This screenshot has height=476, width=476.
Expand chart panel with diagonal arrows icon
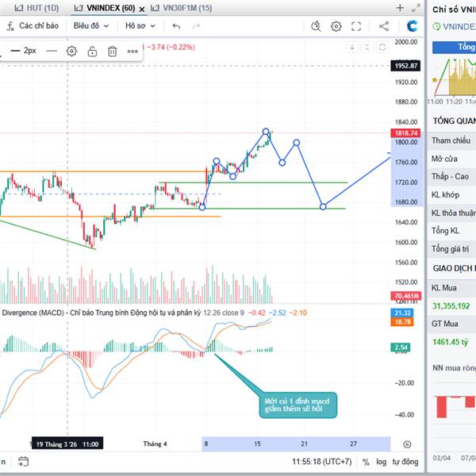416,8
